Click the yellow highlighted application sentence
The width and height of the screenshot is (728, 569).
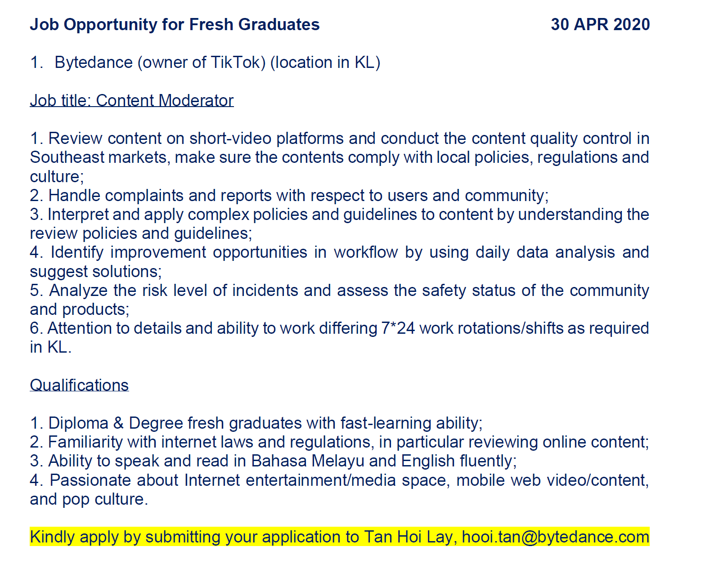pos(340,537)
